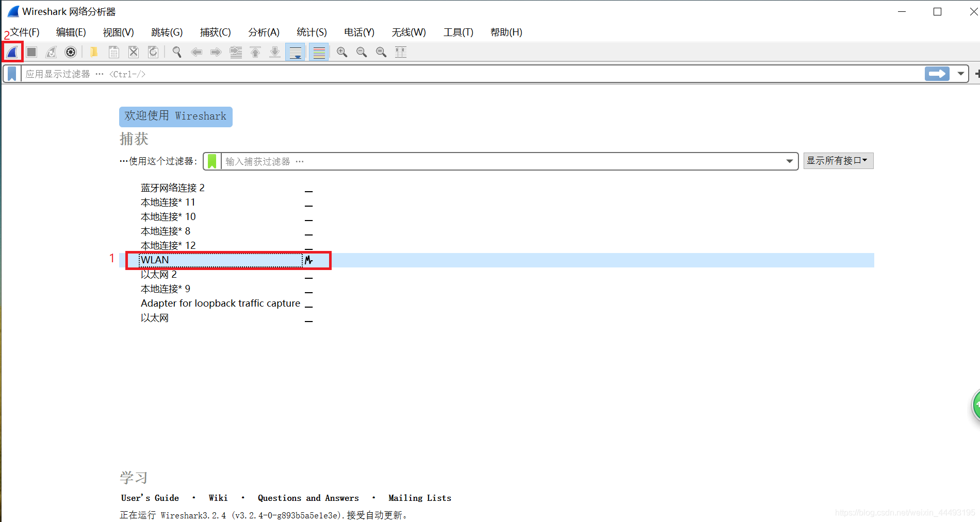Viewport: 980px width, 522px height.
Task: Restart the current capture icon
Action: pos(51,52)
